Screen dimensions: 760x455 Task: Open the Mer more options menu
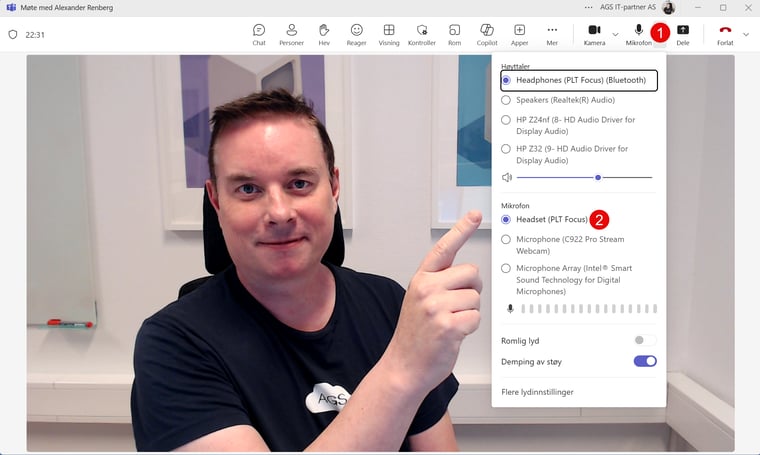[x=552, y=34]
